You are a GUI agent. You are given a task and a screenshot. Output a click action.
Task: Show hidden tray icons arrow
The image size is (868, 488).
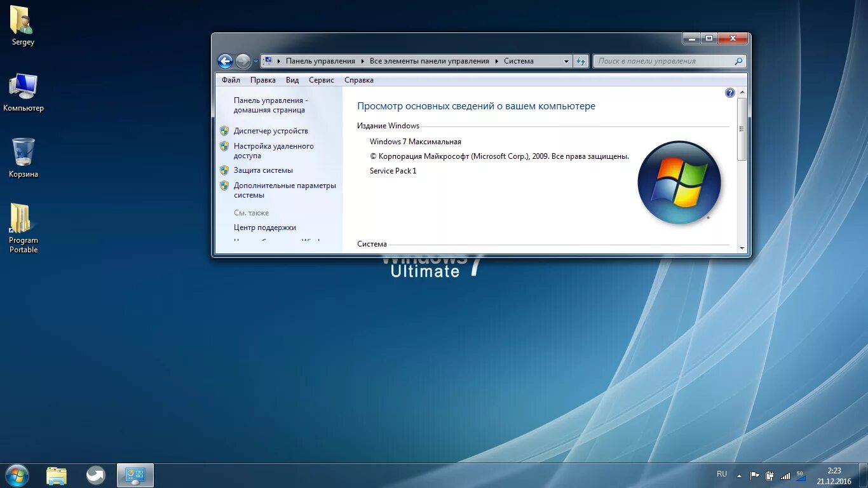[x=739, y=475]
